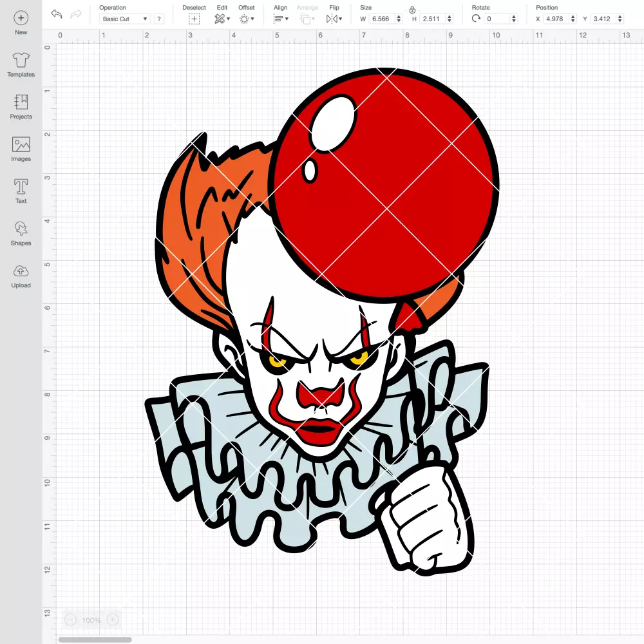Zoom in with the plus button
Screen dimensions: 644x644
coord(113,620)
